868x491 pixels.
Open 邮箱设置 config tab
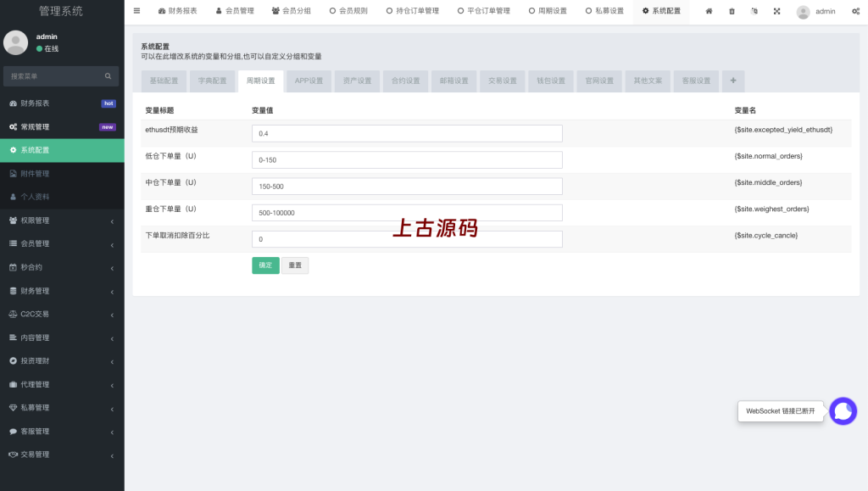(454, 81)
